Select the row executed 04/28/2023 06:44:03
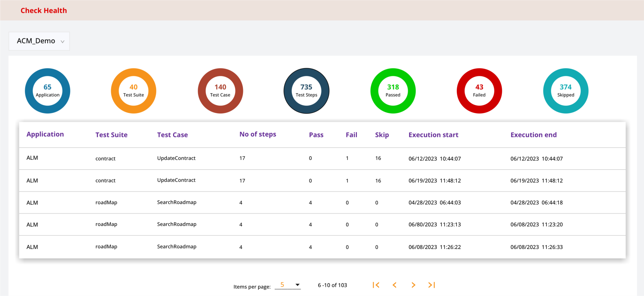The width and height of the screenshot is (644, 296). pos(435,203)
